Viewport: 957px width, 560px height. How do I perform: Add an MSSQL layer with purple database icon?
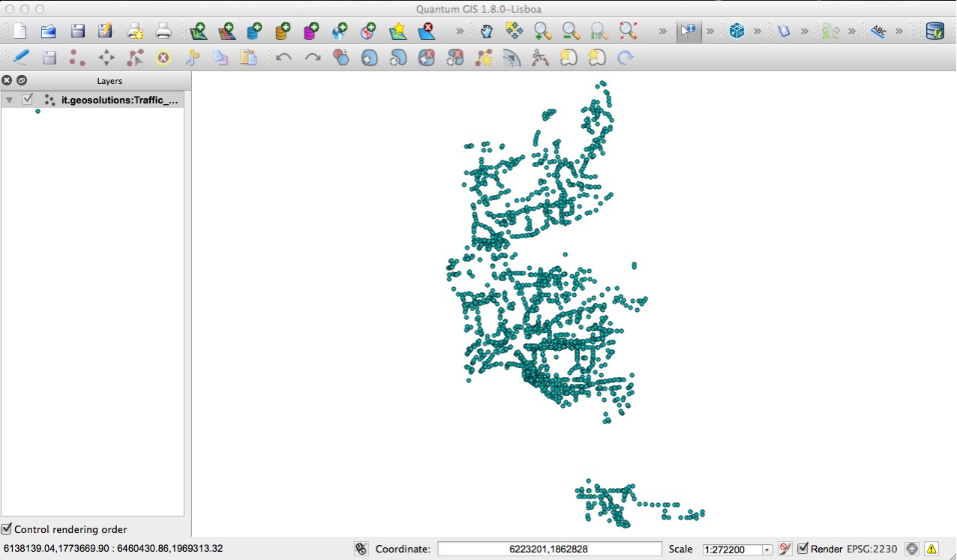[311, 31]
